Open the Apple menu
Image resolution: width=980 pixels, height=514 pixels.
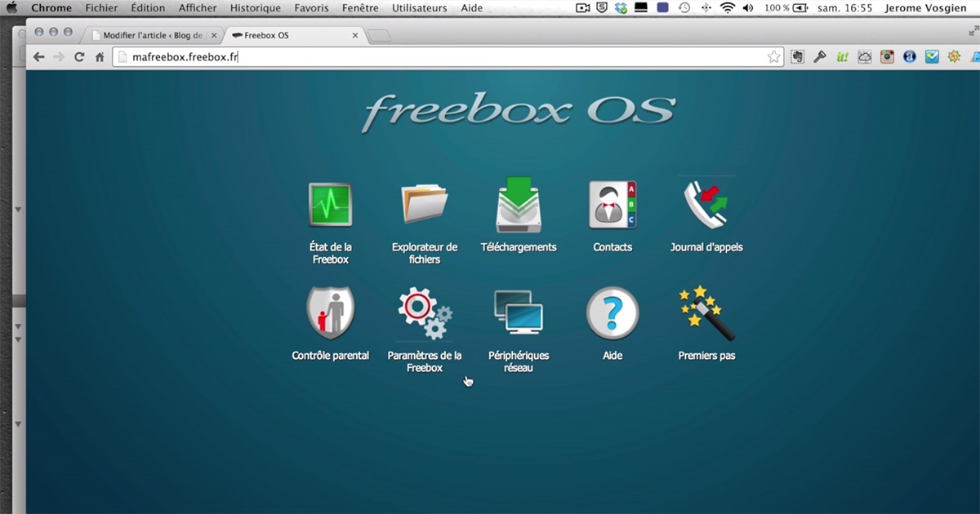[x=12, y=8]
